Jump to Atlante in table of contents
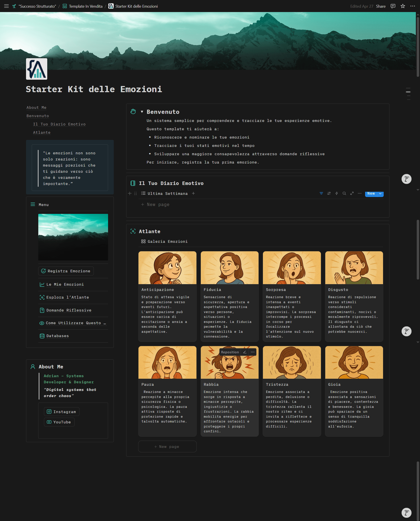The height and width of the screenshot is (521, 420). [x=42, y=132]
